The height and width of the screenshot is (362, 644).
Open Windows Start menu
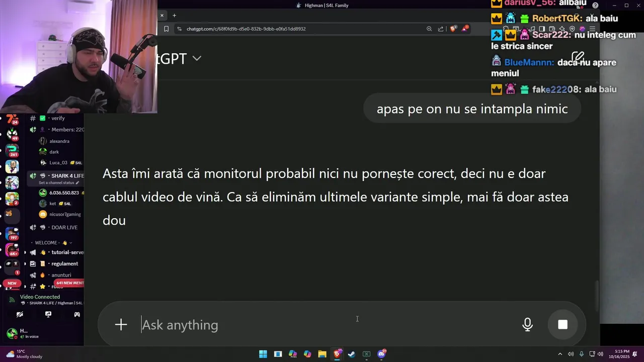[x=263, y=354]
